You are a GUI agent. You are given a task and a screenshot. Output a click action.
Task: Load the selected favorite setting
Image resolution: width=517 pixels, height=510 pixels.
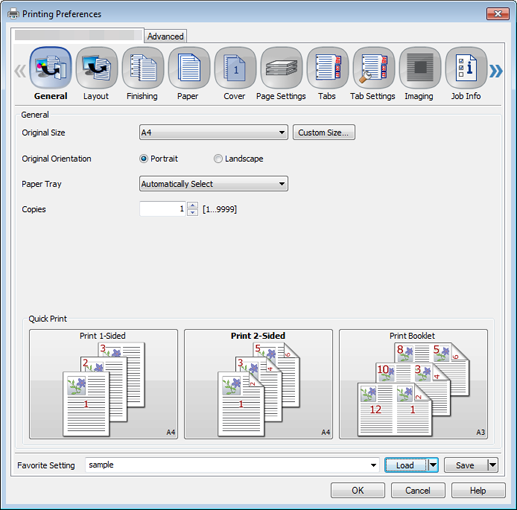405,465
